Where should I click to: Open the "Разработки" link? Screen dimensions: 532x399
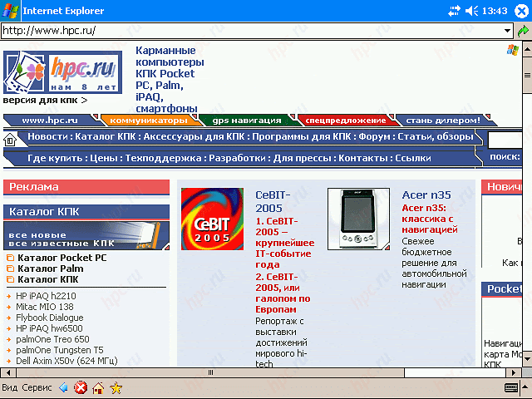click(237, 158)
